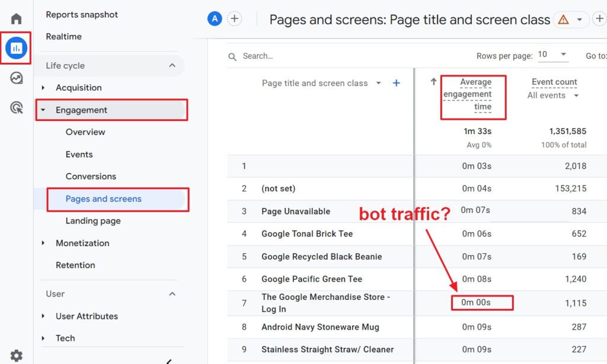Open Admin settings gear icon
Screen dimensions: 607x364
[17, 355]
